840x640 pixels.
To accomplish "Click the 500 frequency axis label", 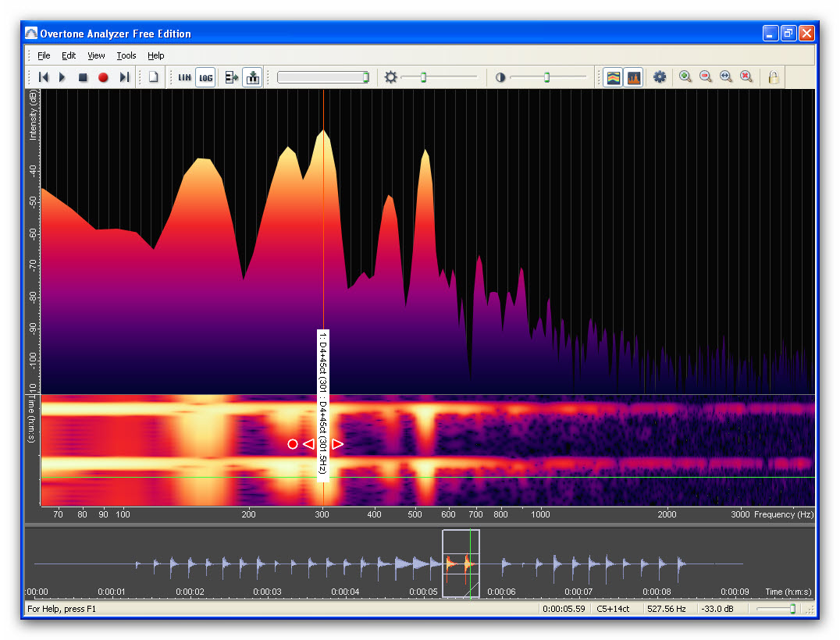I will pos(415,514).
